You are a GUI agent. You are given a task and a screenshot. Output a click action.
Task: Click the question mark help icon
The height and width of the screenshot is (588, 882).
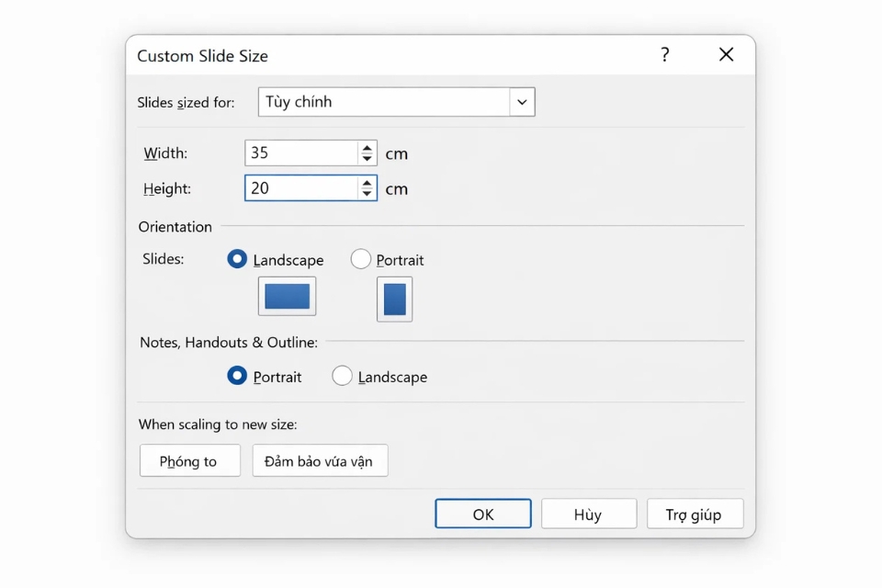click(664, 55)
